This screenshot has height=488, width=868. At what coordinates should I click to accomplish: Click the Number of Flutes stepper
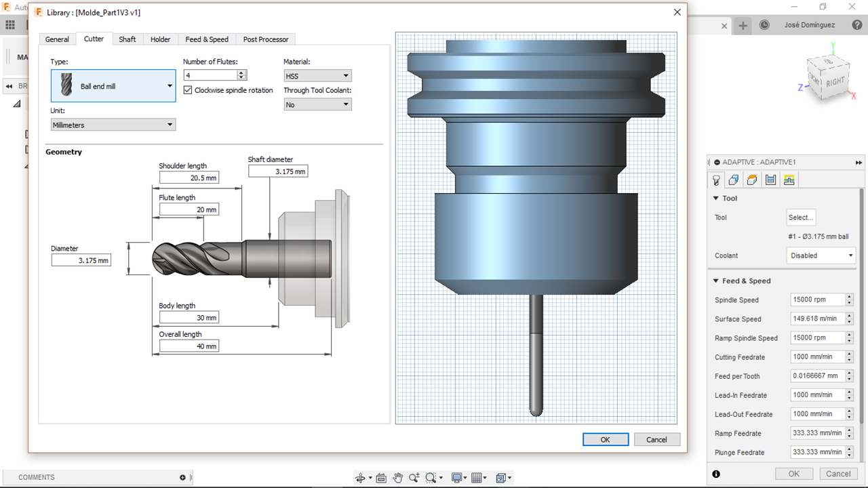(x=242, y=75)
